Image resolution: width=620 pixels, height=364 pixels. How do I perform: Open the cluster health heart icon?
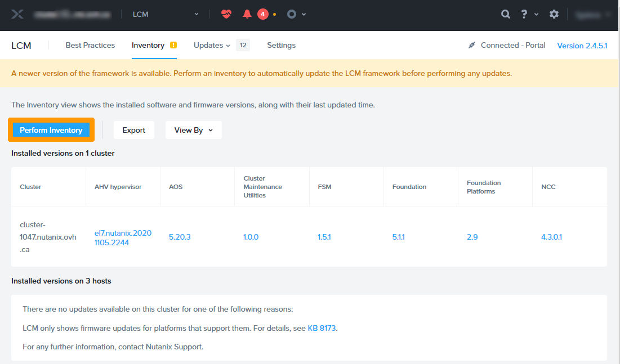226,14
